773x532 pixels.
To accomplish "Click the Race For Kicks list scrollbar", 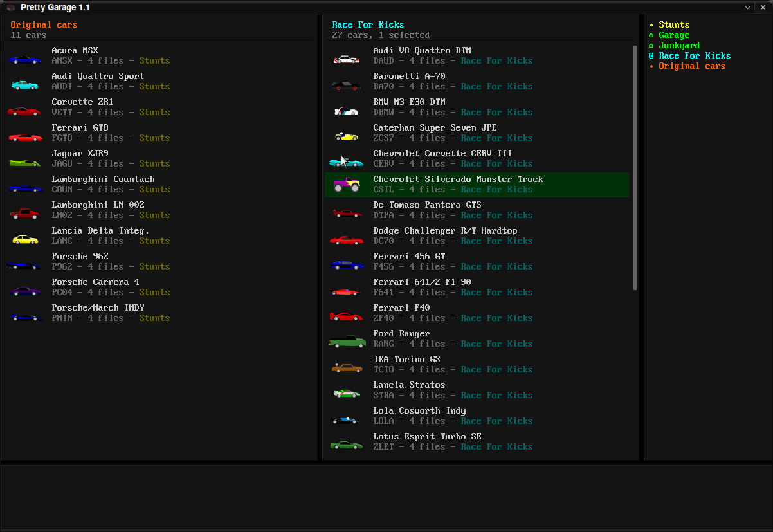I will coord(635,167).
